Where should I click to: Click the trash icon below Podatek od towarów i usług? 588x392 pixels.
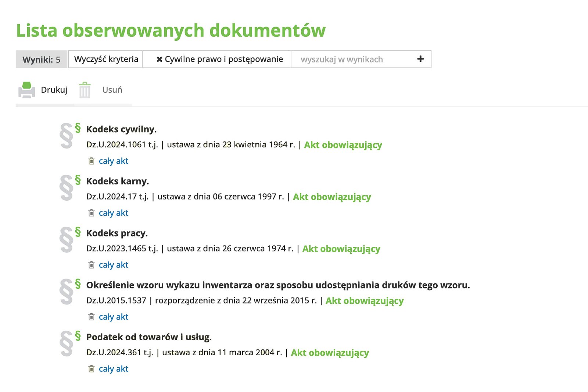[90, 369]
